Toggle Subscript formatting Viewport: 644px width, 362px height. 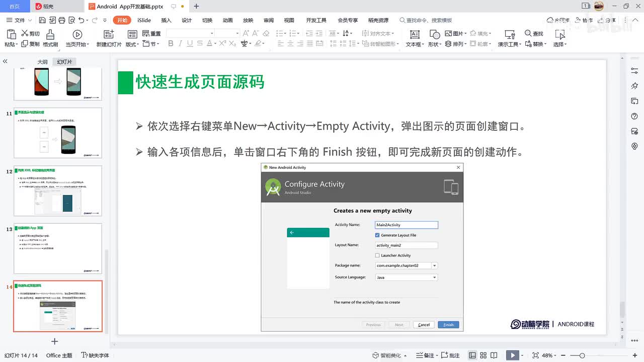[x=232, y=44]
